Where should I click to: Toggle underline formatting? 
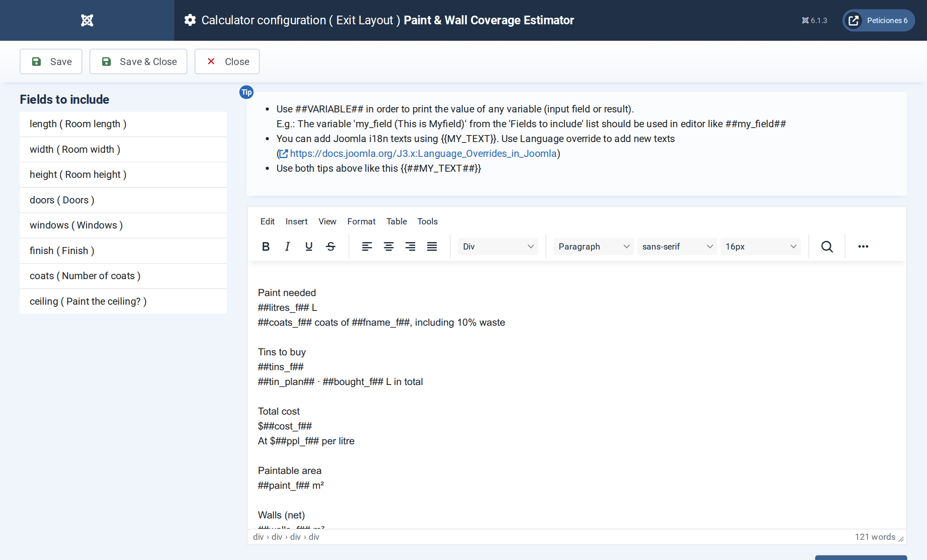pyautogui.click(x=309, y=247)
